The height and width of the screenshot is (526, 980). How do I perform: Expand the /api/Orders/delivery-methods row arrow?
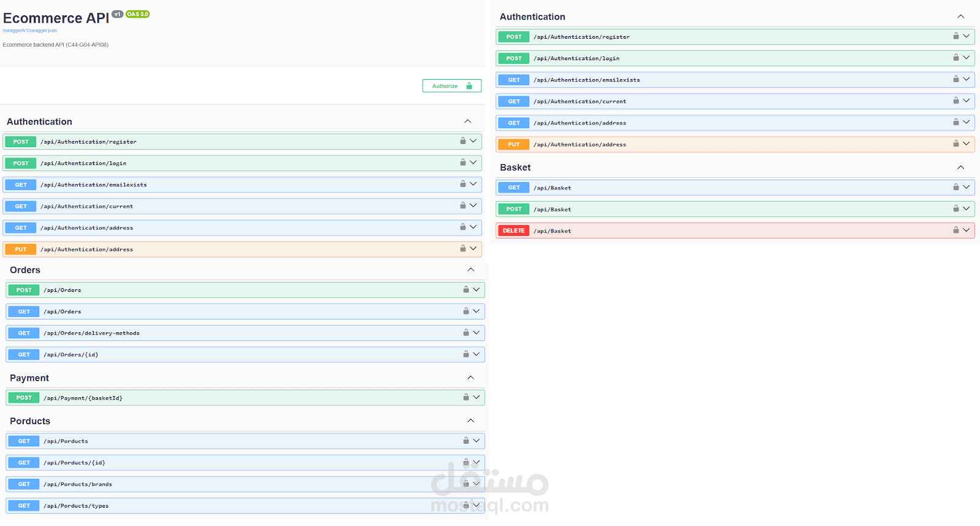click(x=476, y=332)
